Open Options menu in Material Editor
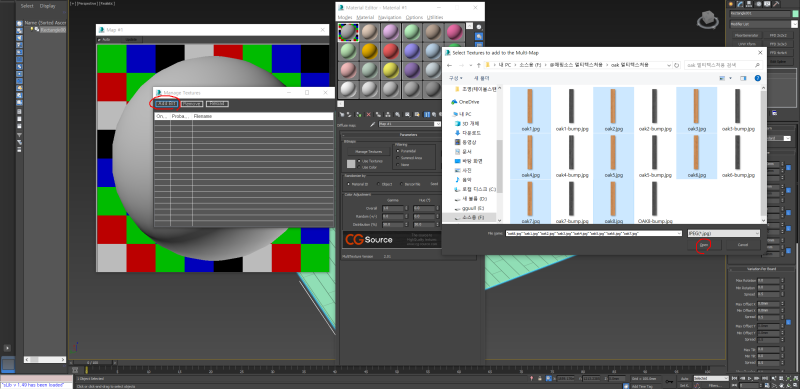The height and width of the screenshot is (389, 800). [x=414, y=17]
